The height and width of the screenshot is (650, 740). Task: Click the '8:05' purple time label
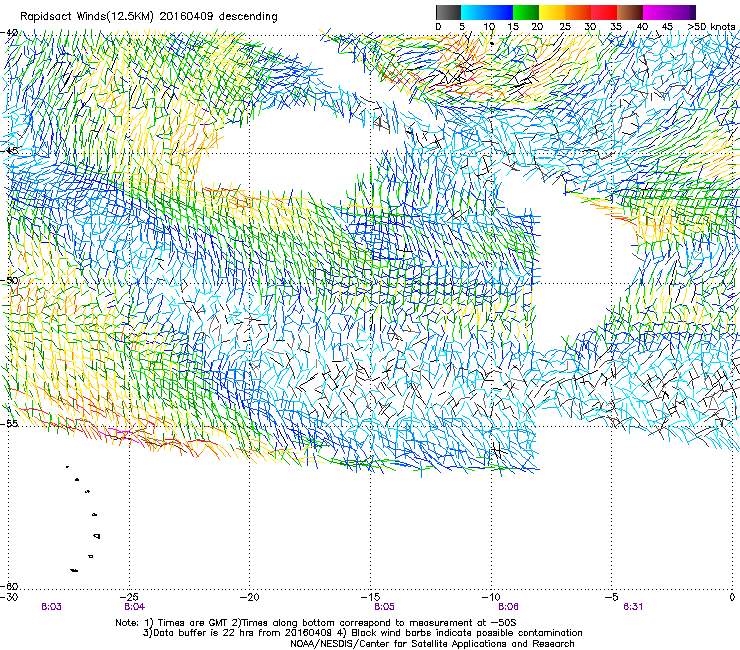click(384, 607)
